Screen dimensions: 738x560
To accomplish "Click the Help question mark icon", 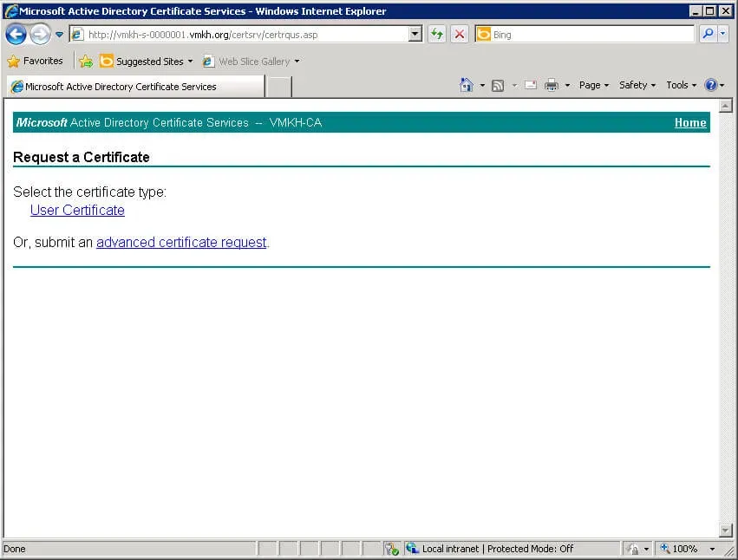I will pyautogui.click(x=711, y=85).
